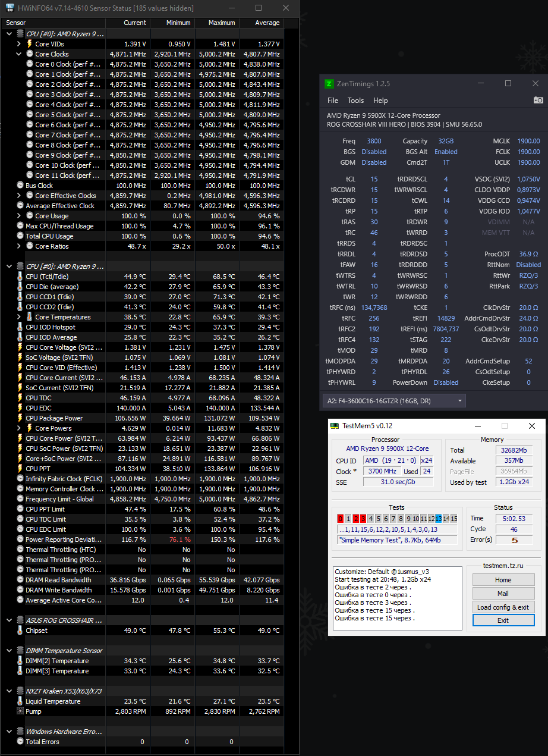Expand the Core VIDs row
The width and height of the screenshot is (548, 756).
pyautogui.click(x=19, y=44)
